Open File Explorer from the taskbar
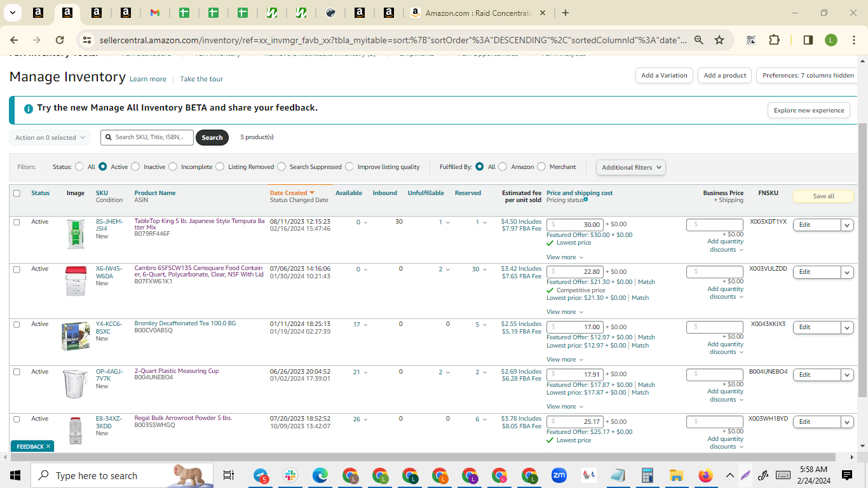 coord(676,476)
